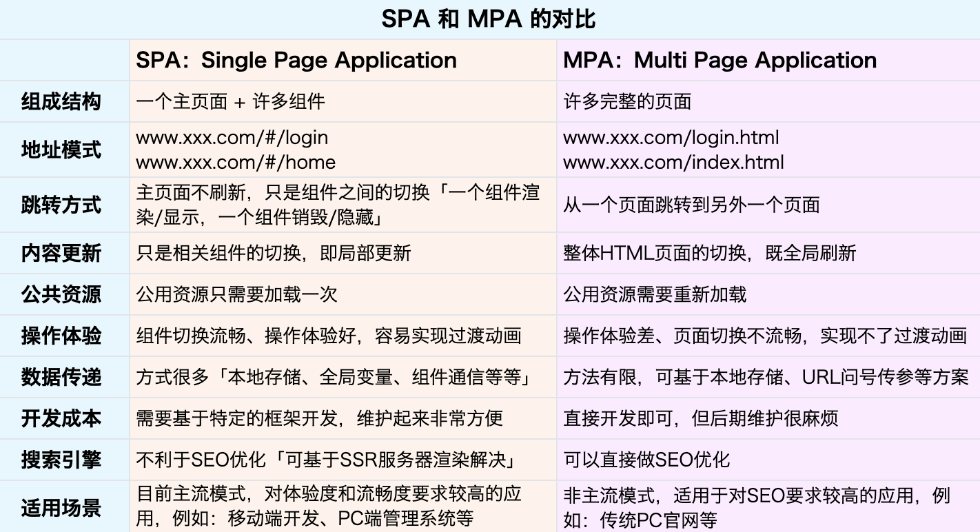Click the www.xxx.com/#/home address
The width and height of the screenshot is (980, 532).
click(x=236, y=163)
